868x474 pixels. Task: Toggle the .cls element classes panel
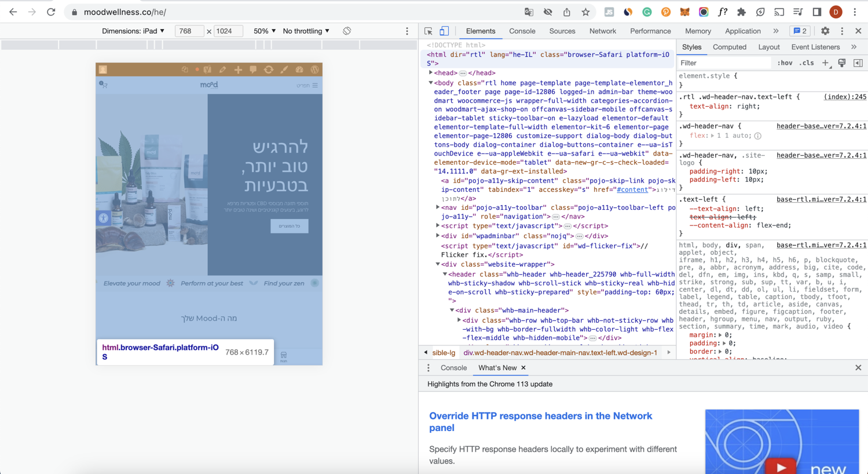click(807, 63)
